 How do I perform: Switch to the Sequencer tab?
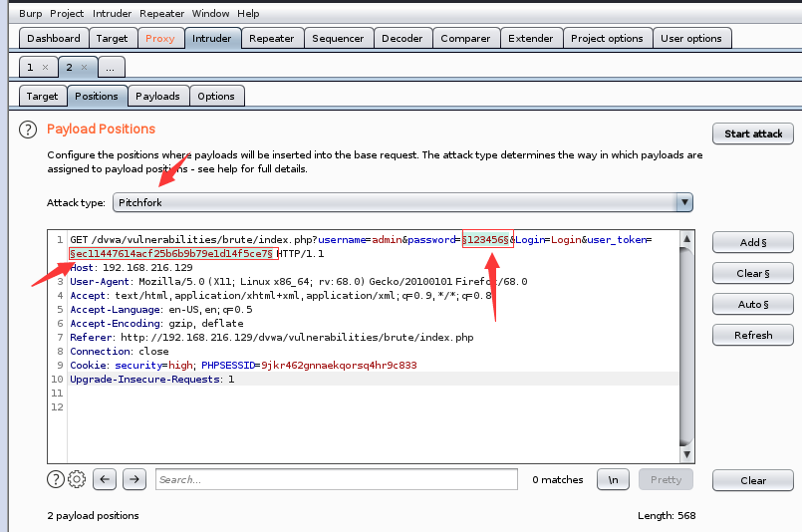(338, 39)
